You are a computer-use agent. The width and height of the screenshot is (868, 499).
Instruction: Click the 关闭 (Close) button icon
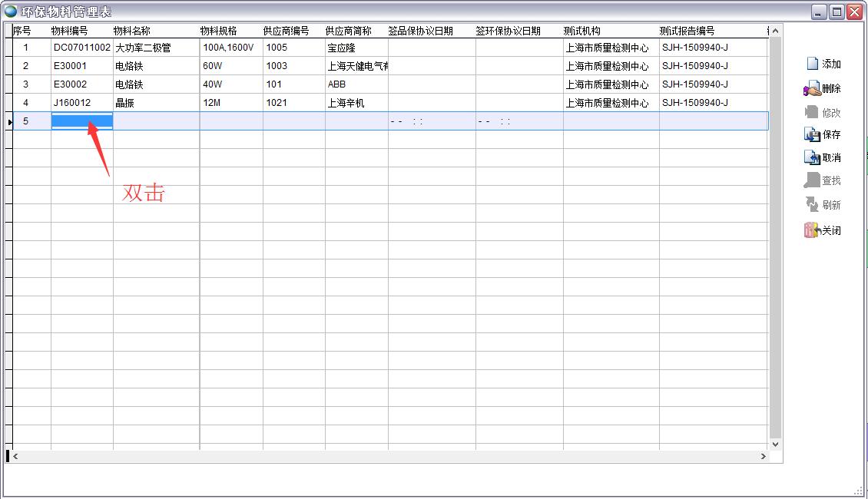pyautogui.click(x=810, y=230)
